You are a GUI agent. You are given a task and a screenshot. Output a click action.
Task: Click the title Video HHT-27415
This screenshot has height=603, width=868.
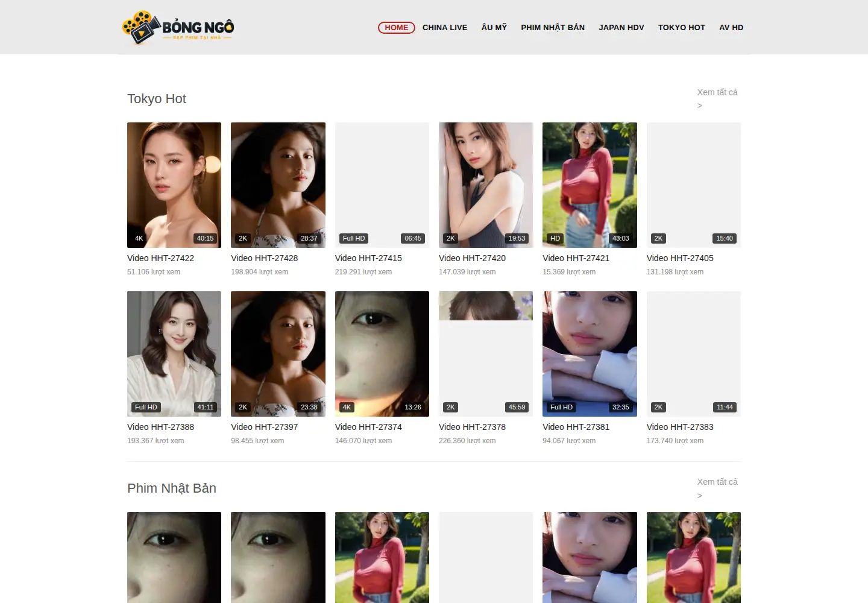click(x=368, y=258)
